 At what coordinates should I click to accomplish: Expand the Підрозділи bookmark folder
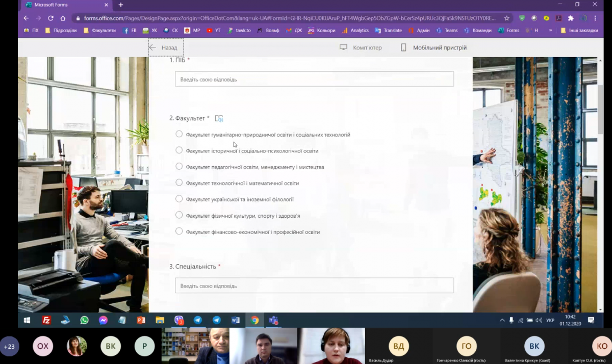[x=61, y=31]
